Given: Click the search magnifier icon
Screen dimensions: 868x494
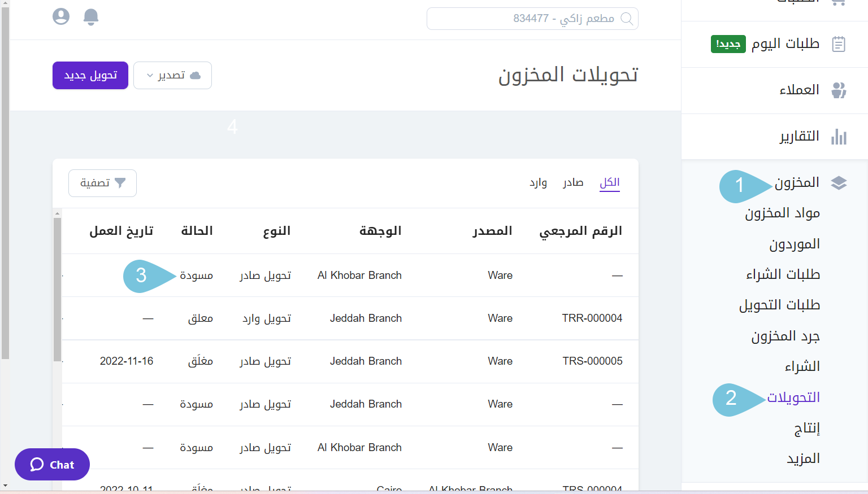Looking at the screenshot, I should tap(627, 19).
